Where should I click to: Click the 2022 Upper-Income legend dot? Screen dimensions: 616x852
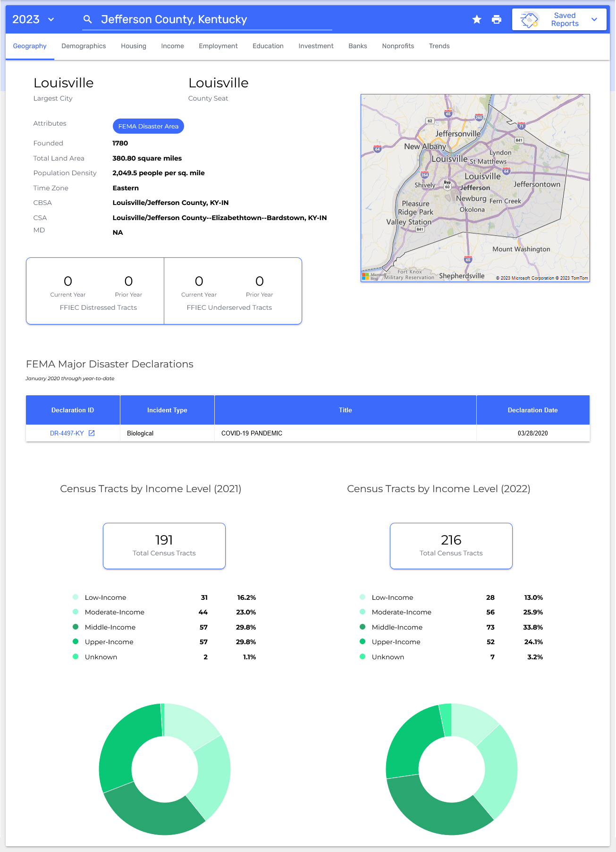coord(363,641)
